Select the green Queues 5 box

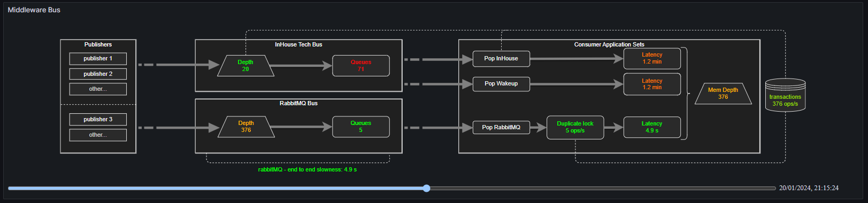[x=361, y=127]
